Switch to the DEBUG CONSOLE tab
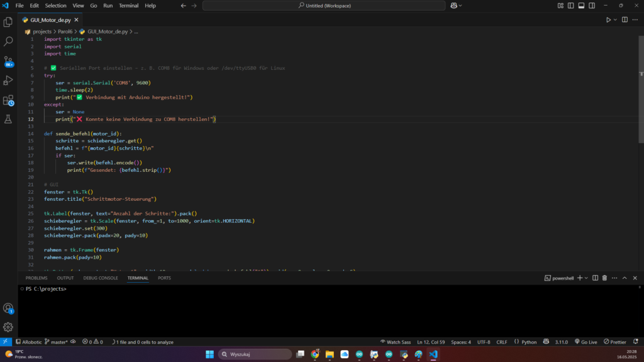 click(101, 278)
